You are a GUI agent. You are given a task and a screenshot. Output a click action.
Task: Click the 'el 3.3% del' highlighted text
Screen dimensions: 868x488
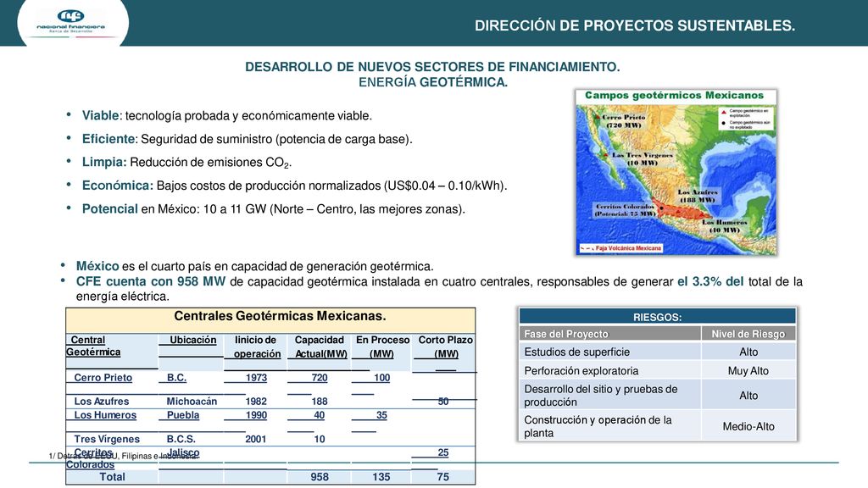(x=710, y=281)
